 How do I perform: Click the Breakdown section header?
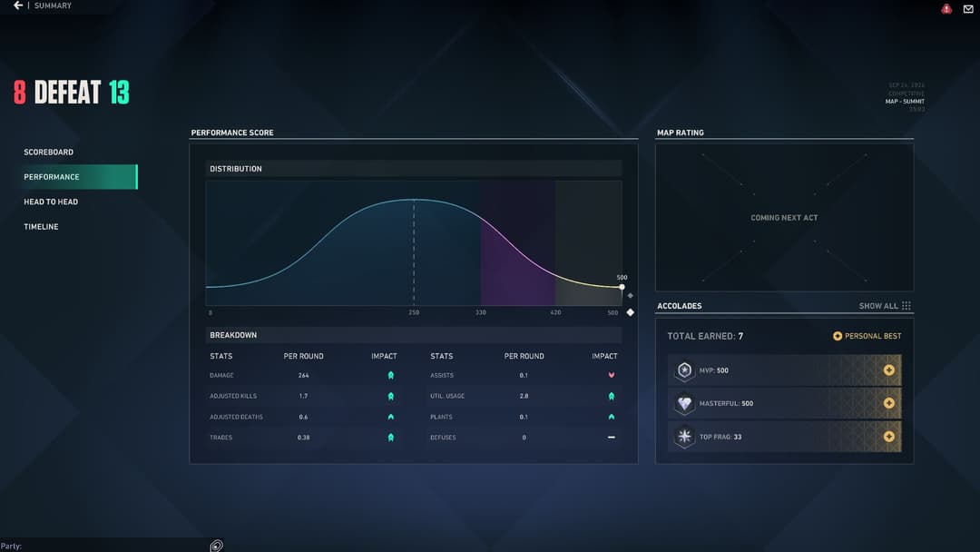pyautogui.click(x=414, y=335)
